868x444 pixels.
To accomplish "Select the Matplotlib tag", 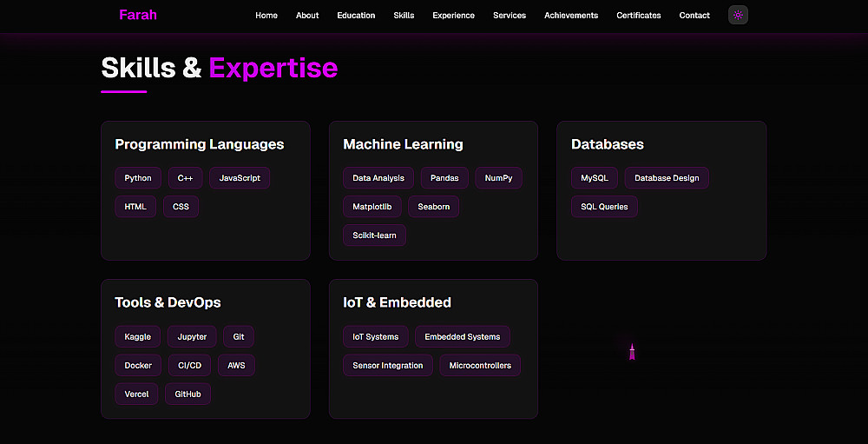I will 372,207.
